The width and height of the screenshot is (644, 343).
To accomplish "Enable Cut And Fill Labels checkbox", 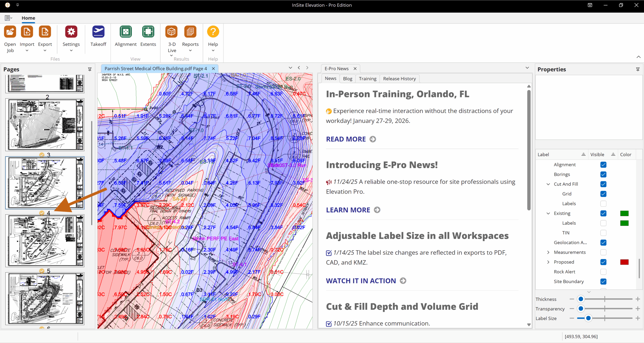I will (603, 203).
